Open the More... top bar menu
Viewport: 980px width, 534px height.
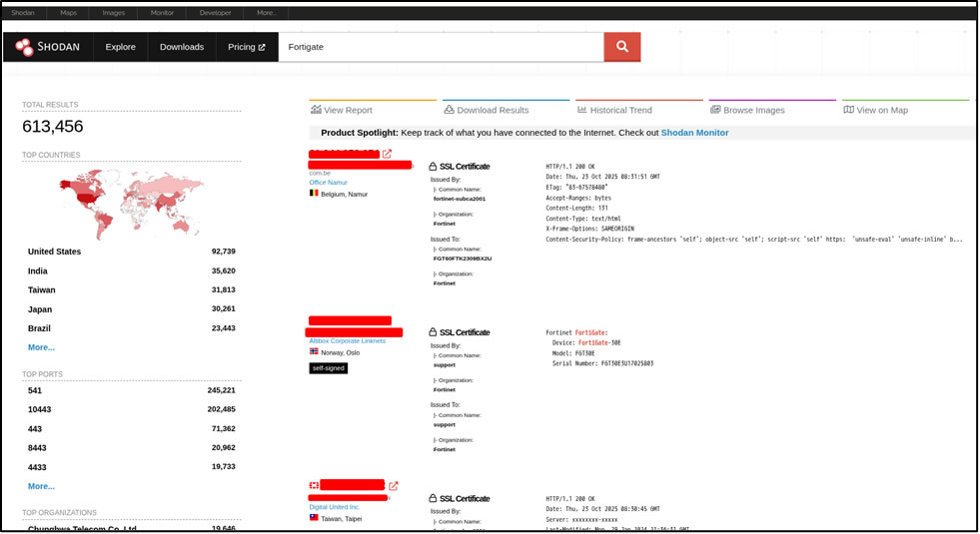[x=267, y=13]
